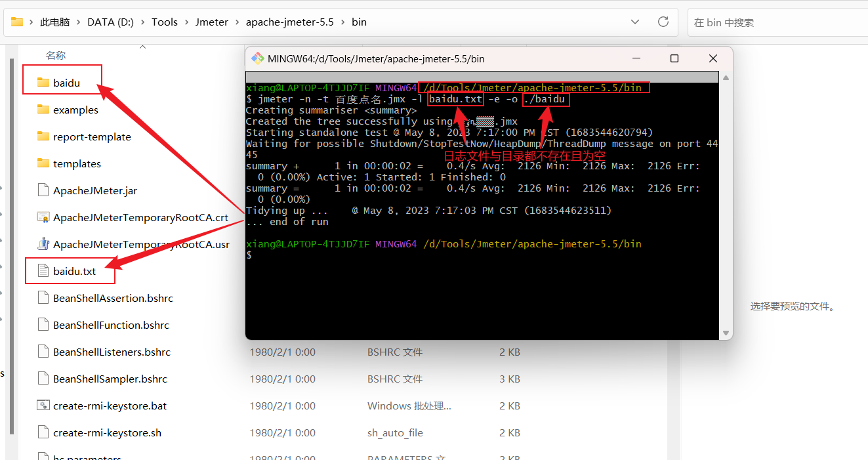This screenshot has height=460, width=868.
Task: Select the report-template folder icon
Action: tap(43, 136)
